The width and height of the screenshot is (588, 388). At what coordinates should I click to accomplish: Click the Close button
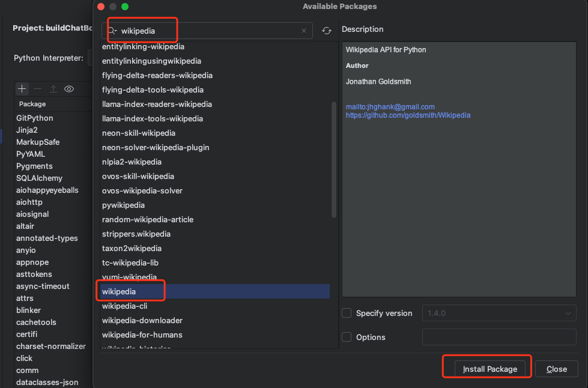pos(557,369)
